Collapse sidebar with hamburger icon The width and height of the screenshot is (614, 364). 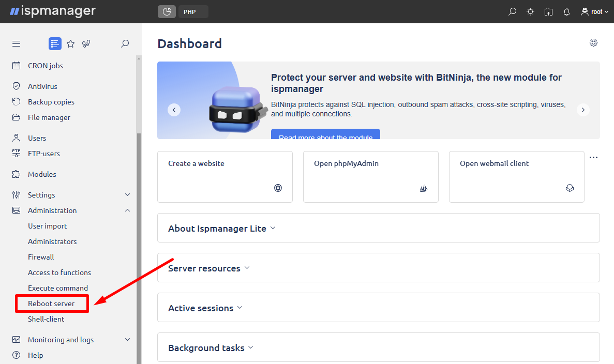pyautogui.click(x=16, y=44)
